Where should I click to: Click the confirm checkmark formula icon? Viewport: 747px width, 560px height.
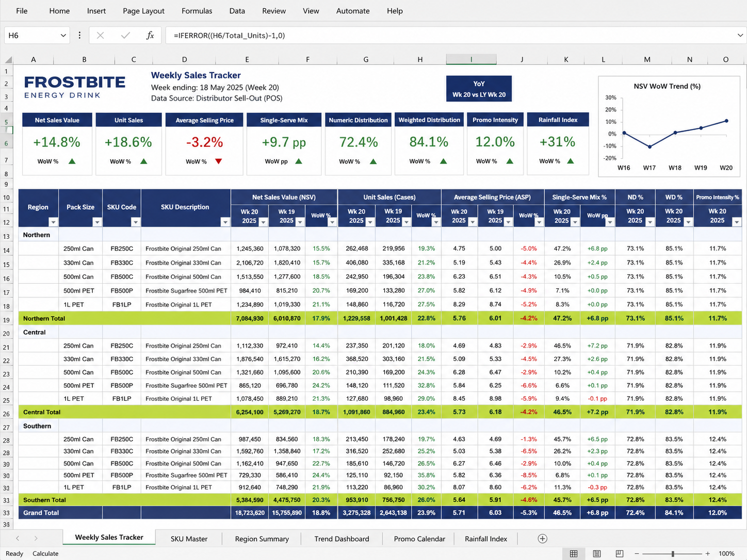coord(125,36)
